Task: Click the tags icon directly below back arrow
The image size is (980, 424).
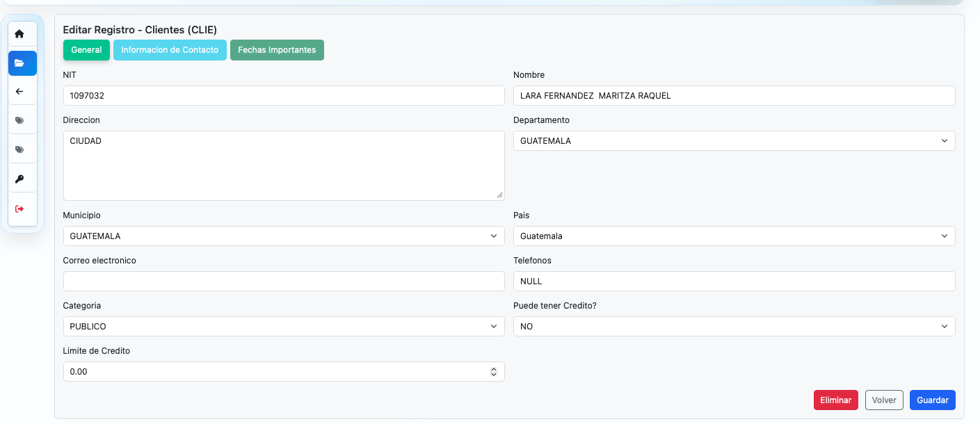Action: tap(19, 120)
